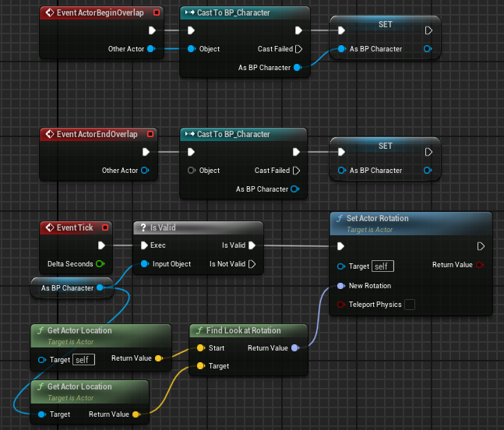Click the red delegate pin on Event ActorEndOverlap
Viewport: 504px width, 430px height.
[150, 134]
